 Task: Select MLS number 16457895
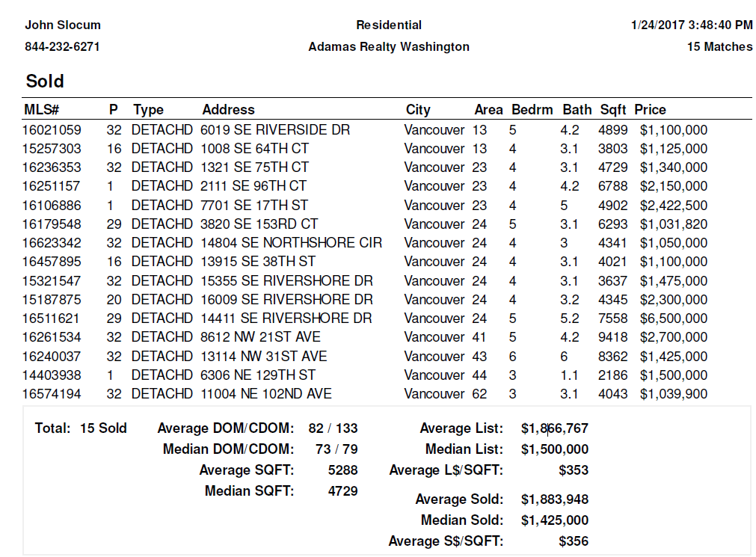[x=52, y=262]
